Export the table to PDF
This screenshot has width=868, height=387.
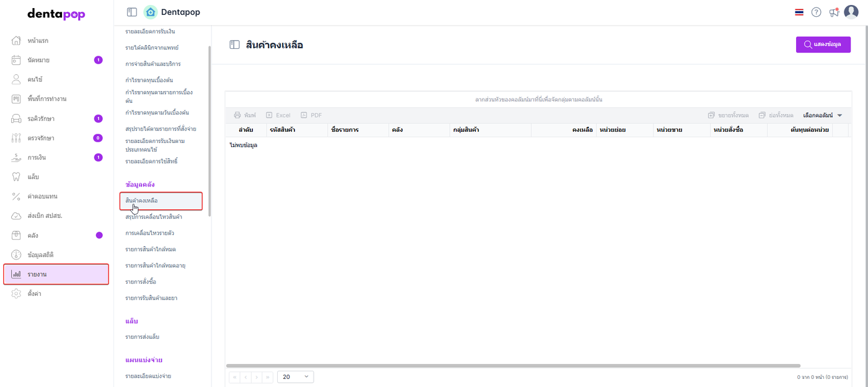click(311, 115)
